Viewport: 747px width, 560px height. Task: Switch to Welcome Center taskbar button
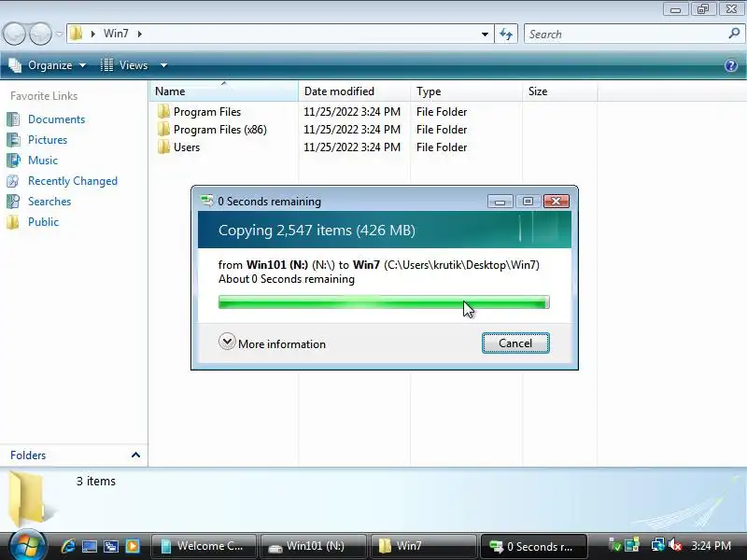click(x=204, y=546)
